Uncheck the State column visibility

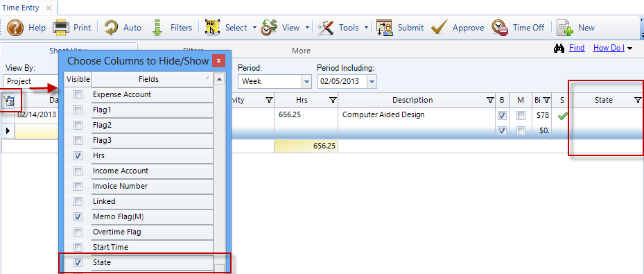point(78,262)
